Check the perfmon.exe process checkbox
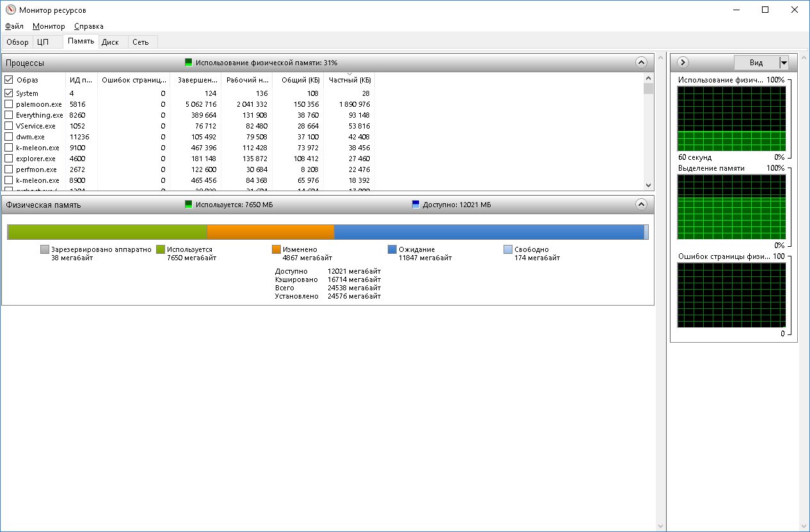This screenshot has height=532, width=810. coord(9,169)
